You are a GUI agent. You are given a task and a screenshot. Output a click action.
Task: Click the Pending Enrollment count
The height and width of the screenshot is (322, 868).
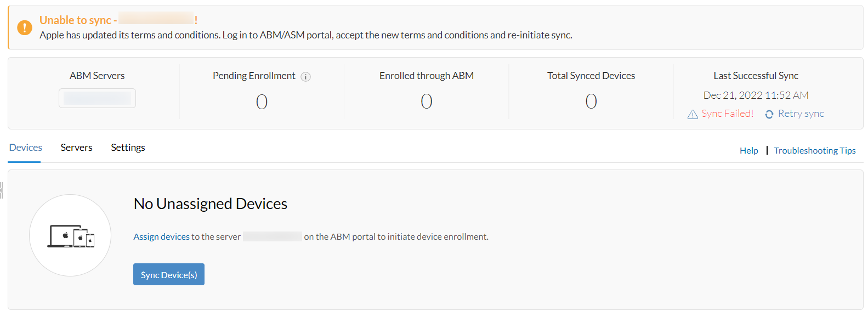[262, 101]
